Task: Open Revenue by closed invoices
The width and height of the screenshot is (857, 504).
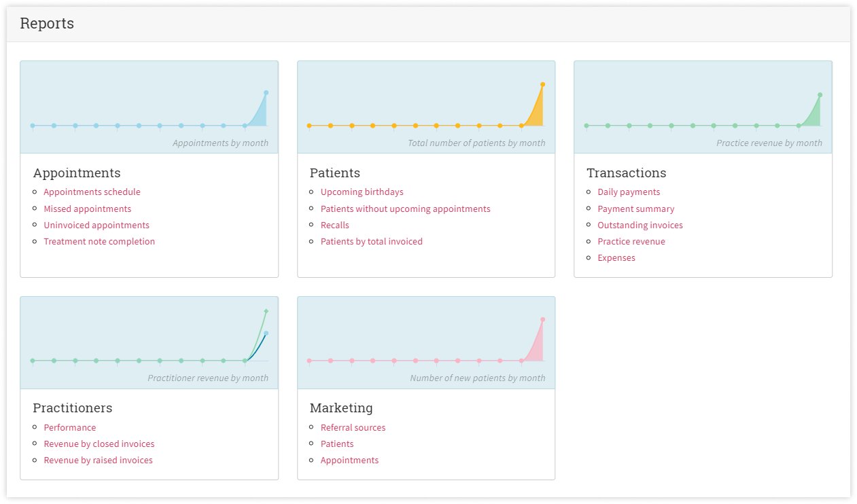Action: (99, 444)
